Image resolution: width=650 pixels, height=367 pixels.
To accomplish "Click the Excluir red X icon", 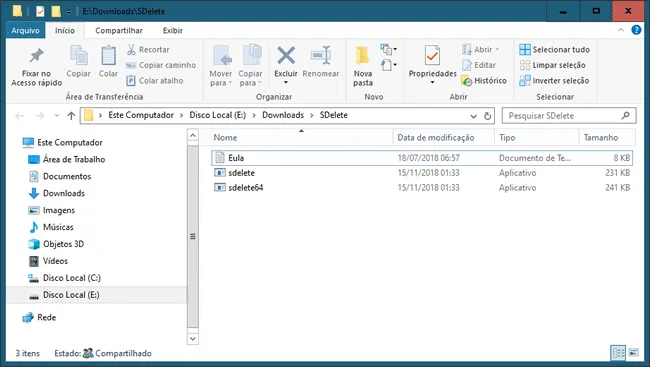I will coord(286,56).
